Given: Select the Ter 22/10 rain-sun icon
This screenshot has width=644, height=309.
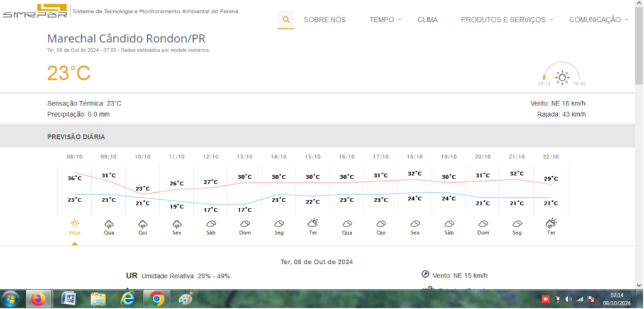Looking at the screenshot, I should 551,223.
